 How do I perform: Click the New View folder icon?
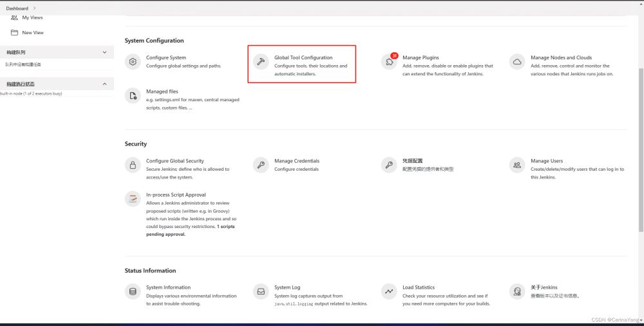click(14, 32)
